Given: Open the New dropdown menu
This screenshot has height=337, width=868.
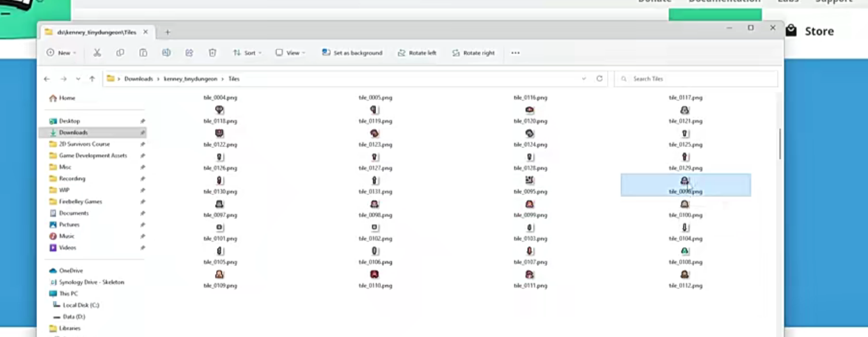Looking at the screenshot, I should coord(61,53).
